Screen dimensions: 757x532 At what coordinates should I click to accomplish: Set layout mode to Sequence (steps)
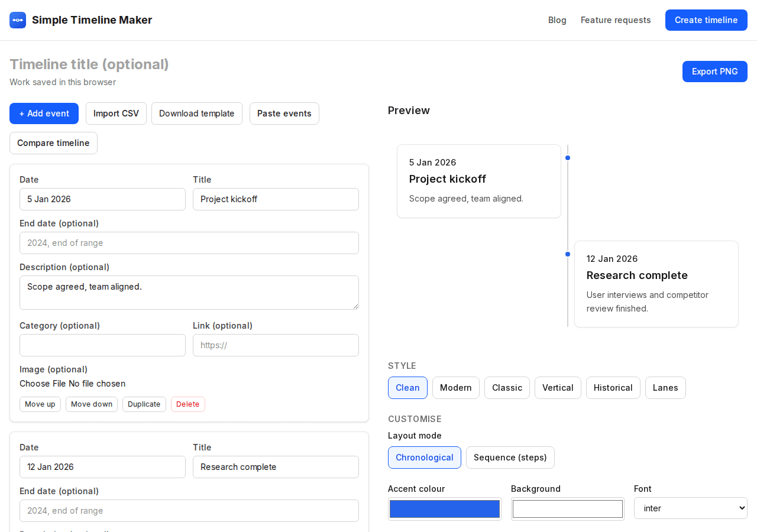510,458
